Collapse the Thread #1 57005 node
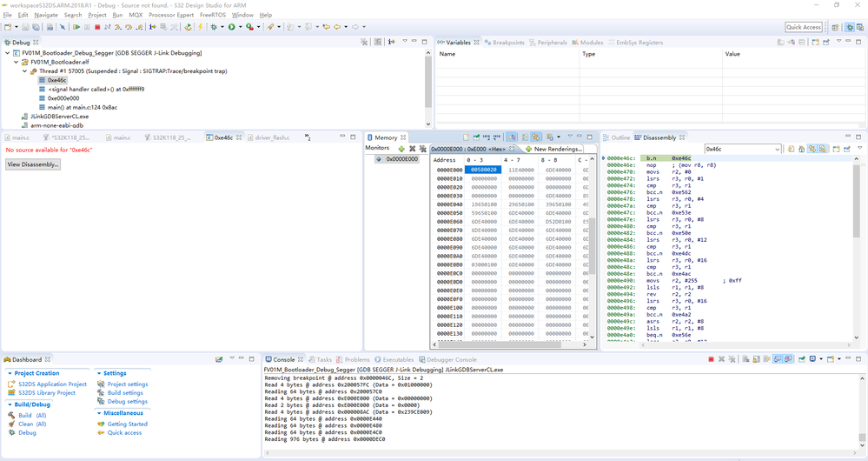 pos(26,71)
